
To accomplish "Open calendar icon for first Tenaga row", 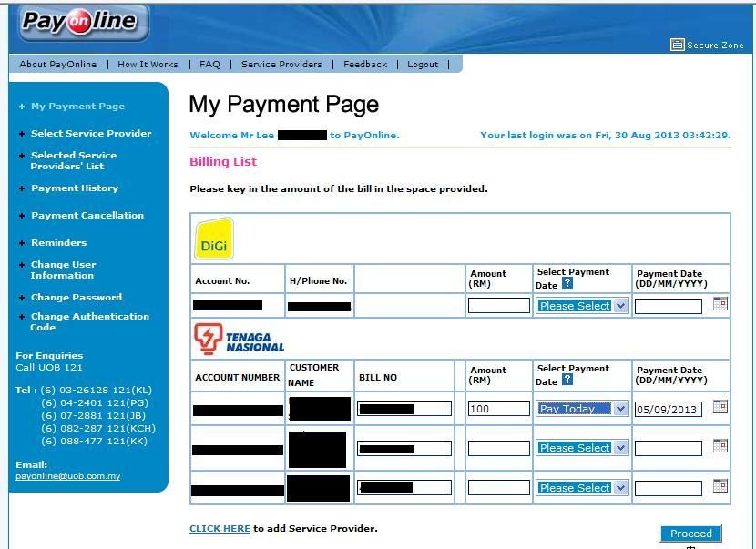I will (x=720, y=407).
